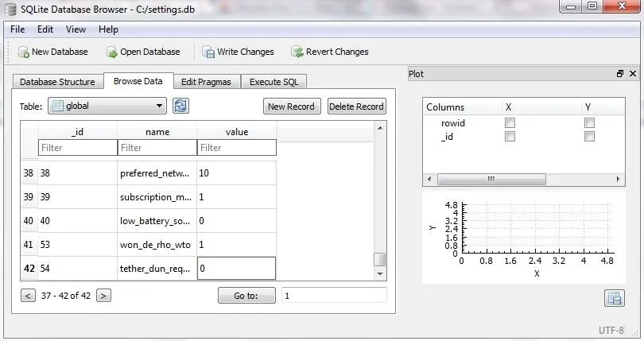The height and width of the screenshot is (341, 644).
Task: Select the _id cell showing 53
Action: [78, 245]
